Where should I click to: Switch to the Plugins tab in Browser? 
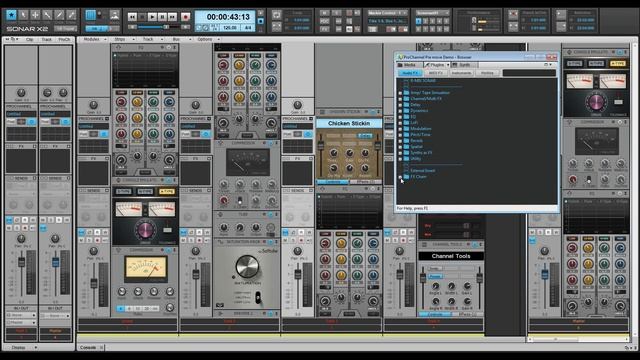(x=436, y=65)
